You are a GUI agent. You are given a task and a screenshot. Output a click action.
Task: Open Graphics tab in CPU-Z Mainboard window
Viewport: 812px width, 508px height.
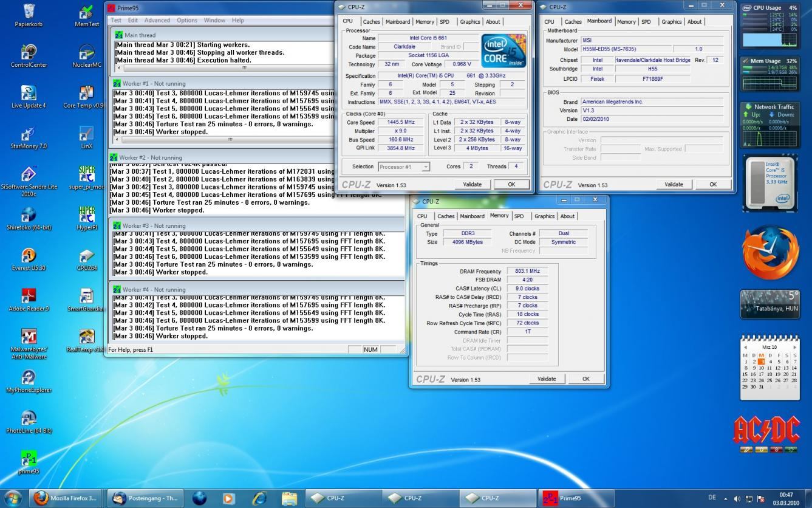(x=671, y=21)
